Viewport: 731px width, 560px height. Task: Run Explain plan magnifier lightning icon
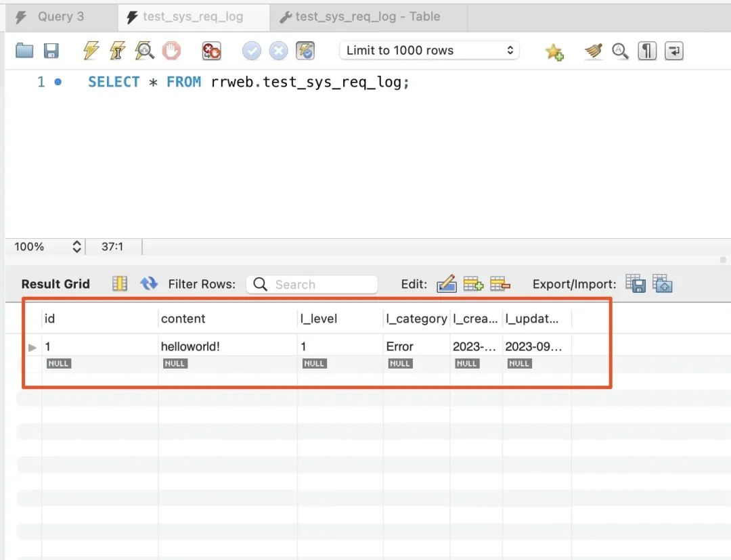(x=145, y=50)
